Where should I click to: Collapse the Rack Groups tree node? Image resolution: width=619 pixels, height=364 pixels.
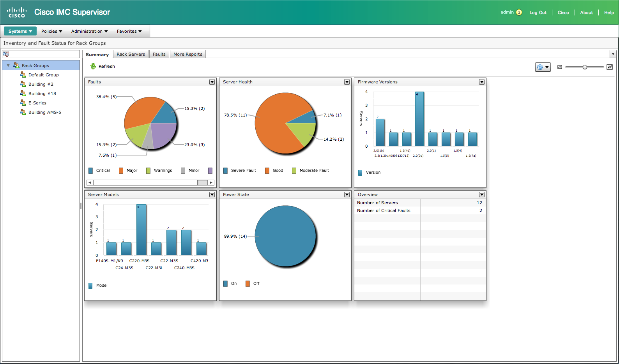(8, 65)
